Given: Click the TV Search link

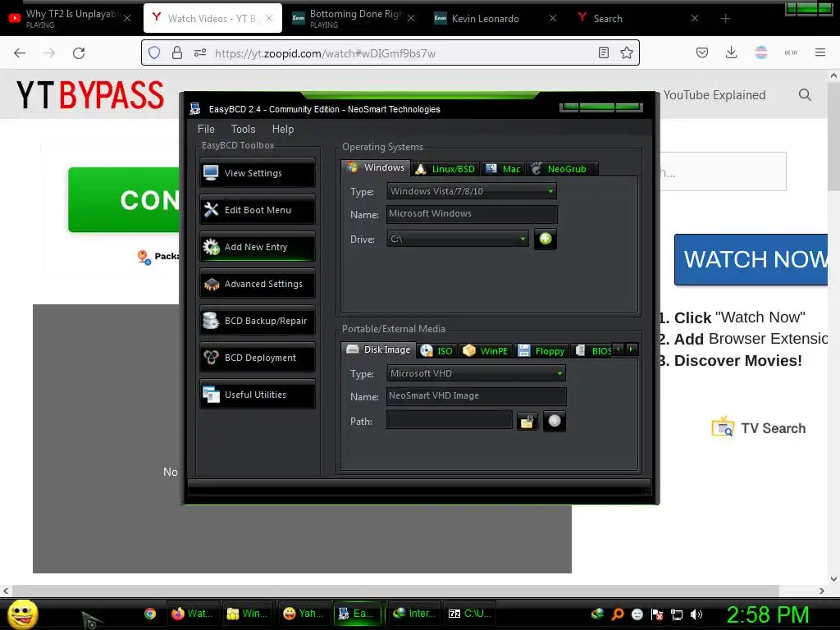Looking at the screenshot, I should point(759,428).
